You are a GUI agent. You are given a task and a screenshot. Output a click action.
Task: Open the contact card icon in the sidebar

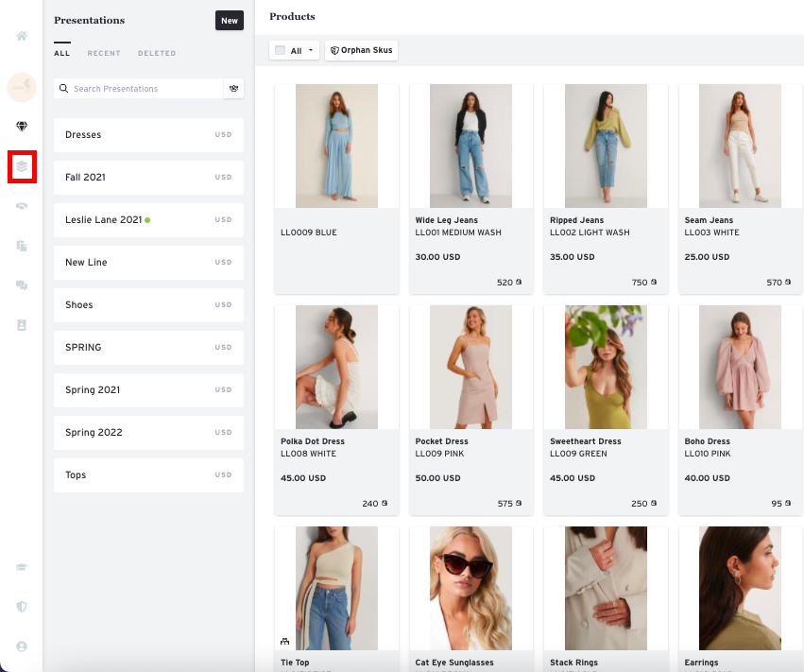tap(21, 325)
